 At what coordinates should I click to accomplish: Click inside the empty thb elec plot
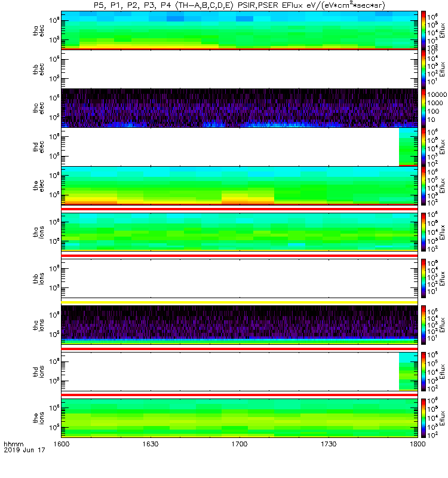click(x=240, y=69)
